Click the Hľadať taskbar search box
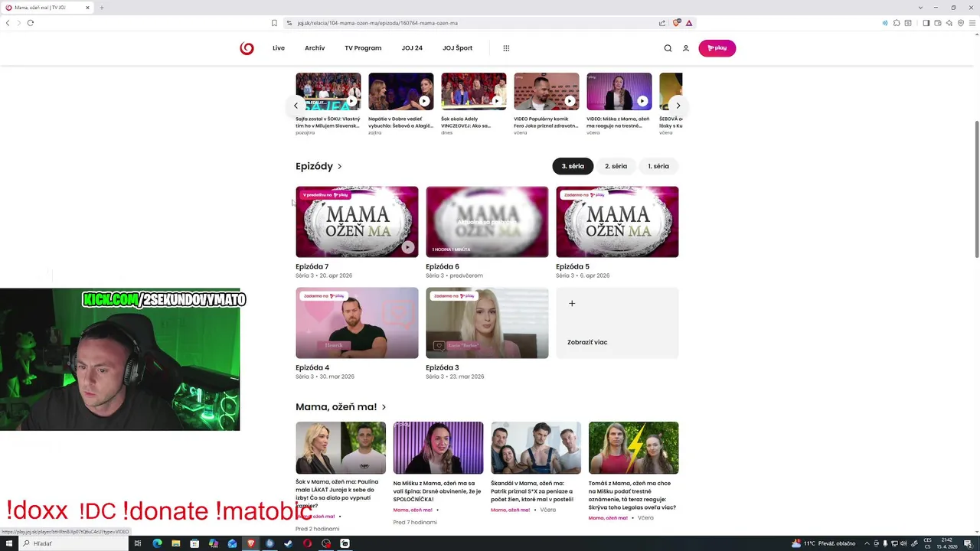Viewport: 980px width, 551px height. 73,543
